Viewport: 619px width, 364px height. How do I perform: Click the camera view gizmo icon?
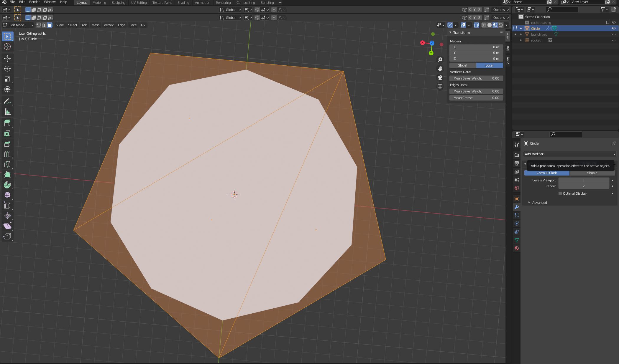[x=440, y=78]
